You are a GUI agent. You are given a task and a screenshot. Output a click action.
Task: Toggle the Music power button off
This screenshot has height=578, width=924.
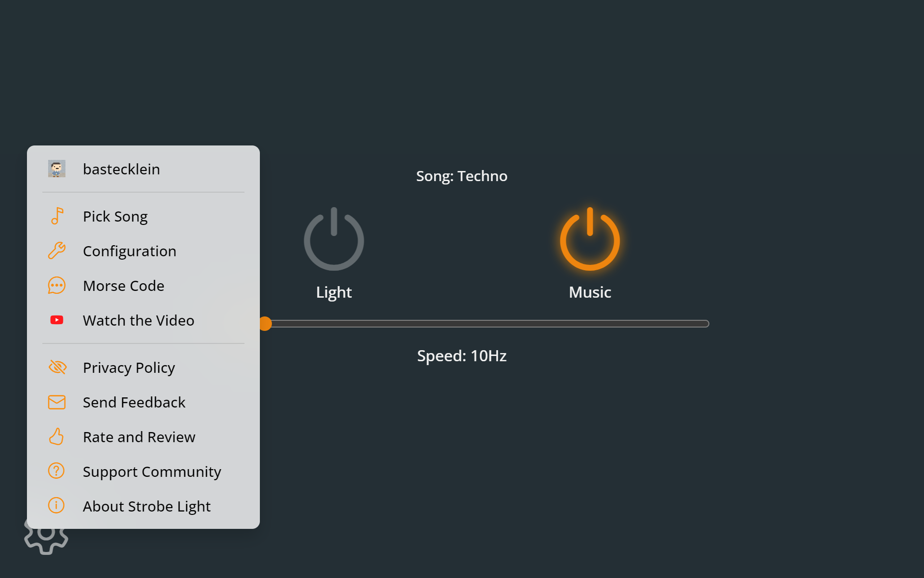pos(590,239)
